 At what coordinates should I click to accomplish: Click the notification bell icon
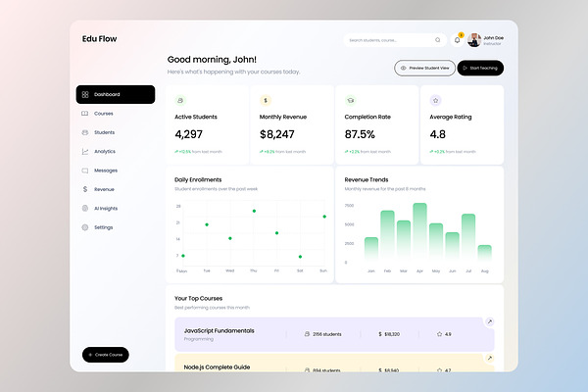point(457,40)
